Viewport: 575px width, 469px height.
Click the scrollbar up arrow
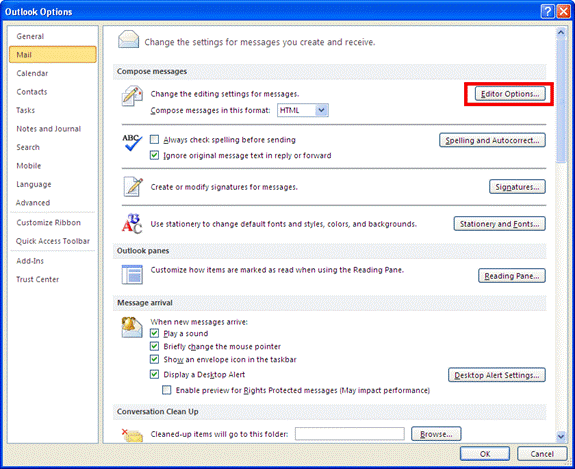561,33
